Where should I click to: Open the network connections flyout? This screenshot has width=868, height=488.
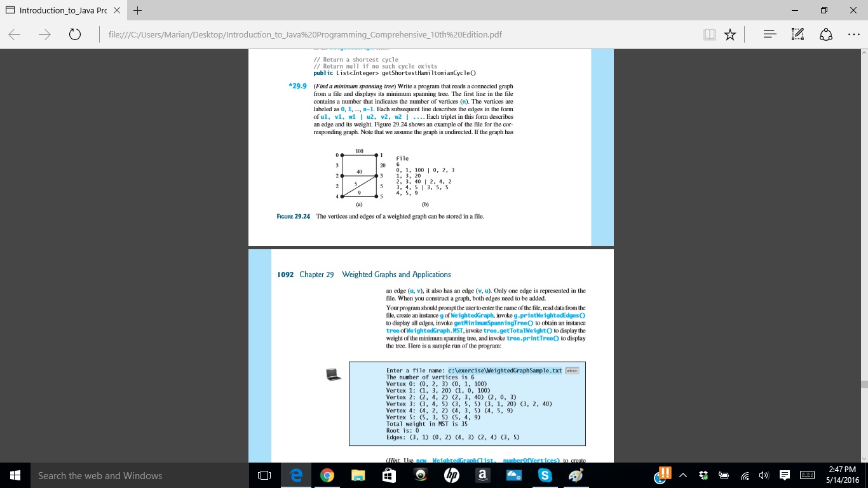[x=743, y=475]
